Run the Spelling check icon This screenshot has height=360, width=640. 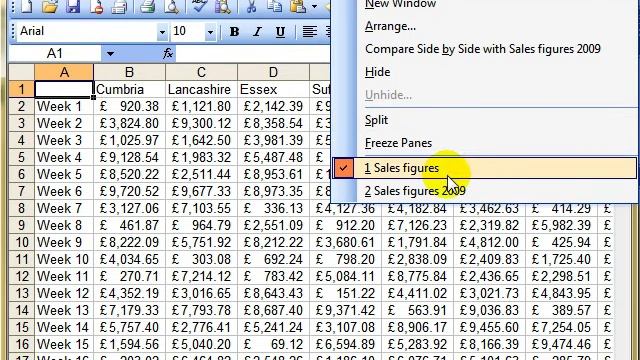pos(199,6)
